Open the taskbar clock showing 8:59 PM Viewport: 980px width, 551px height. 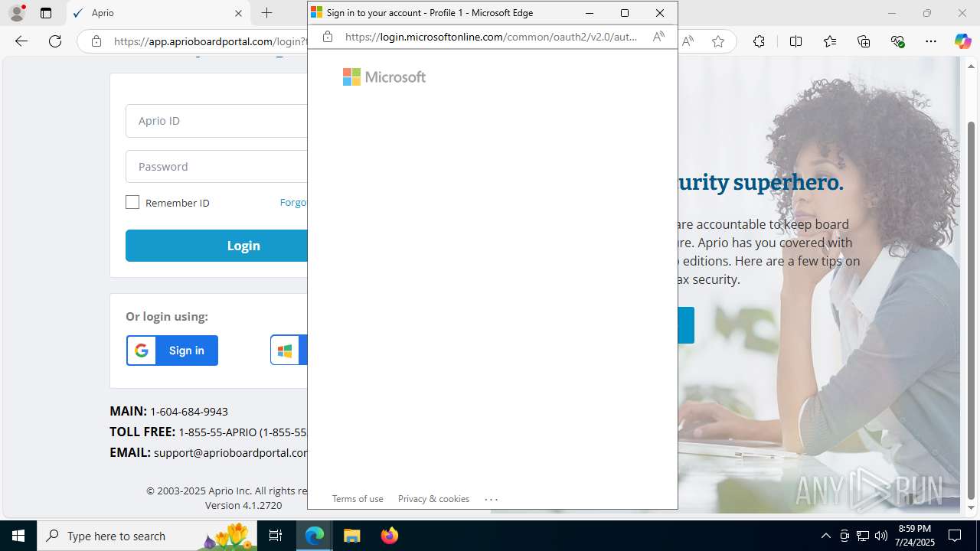pos(915,536)
